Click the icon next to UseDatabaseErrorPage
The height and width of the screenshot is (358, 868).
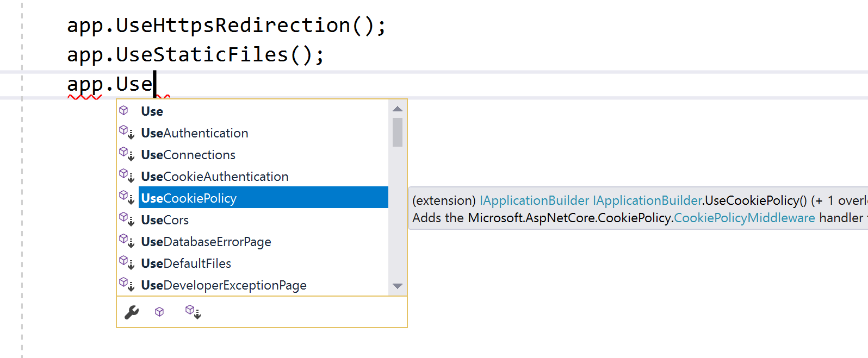click(x=126, y=241)
